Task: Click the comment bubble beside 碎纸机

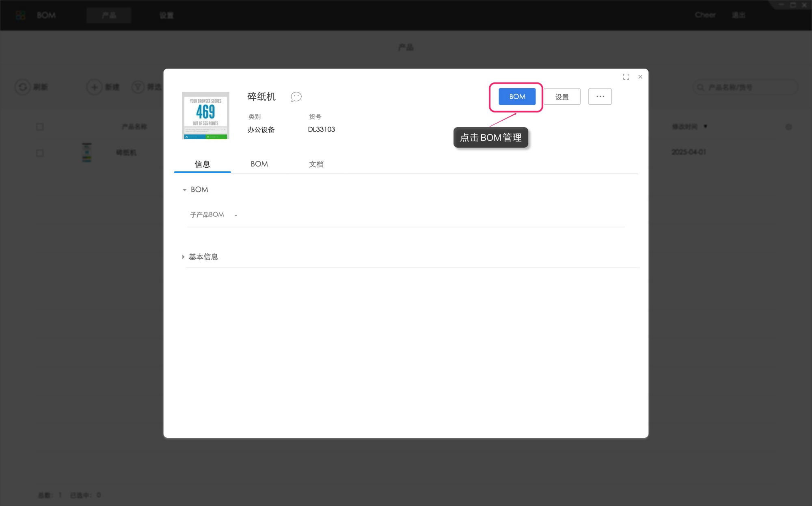Action: [296, 97]
